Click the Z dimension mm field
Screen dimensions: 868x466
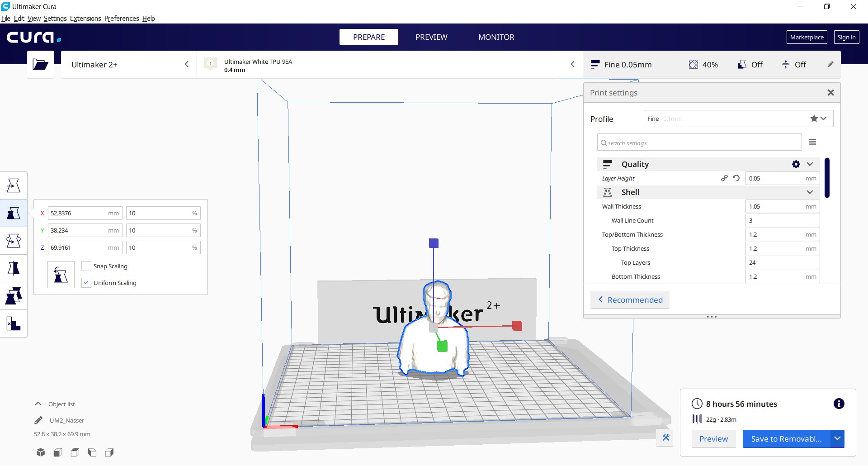click(85, 247)
